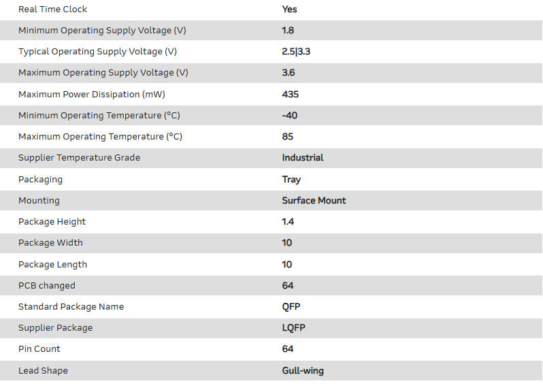This screenshot has height=392, width=543.
Task: Select the "Industrial" temperature grade value
Action: coord(303,158)
